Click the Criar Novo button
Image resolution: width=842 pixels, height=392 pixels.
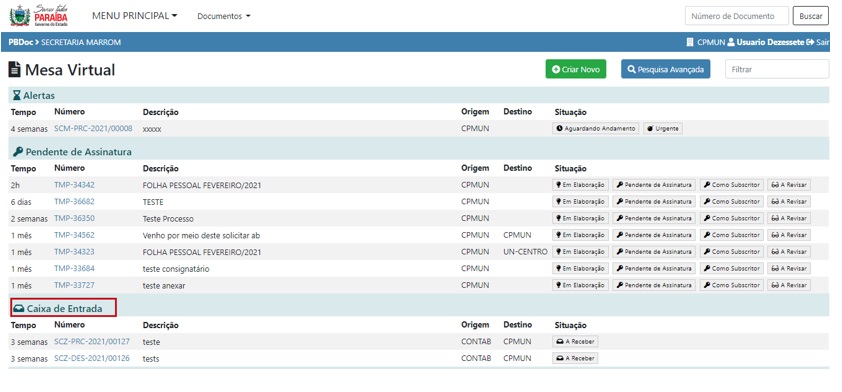[x=576, y=69]
